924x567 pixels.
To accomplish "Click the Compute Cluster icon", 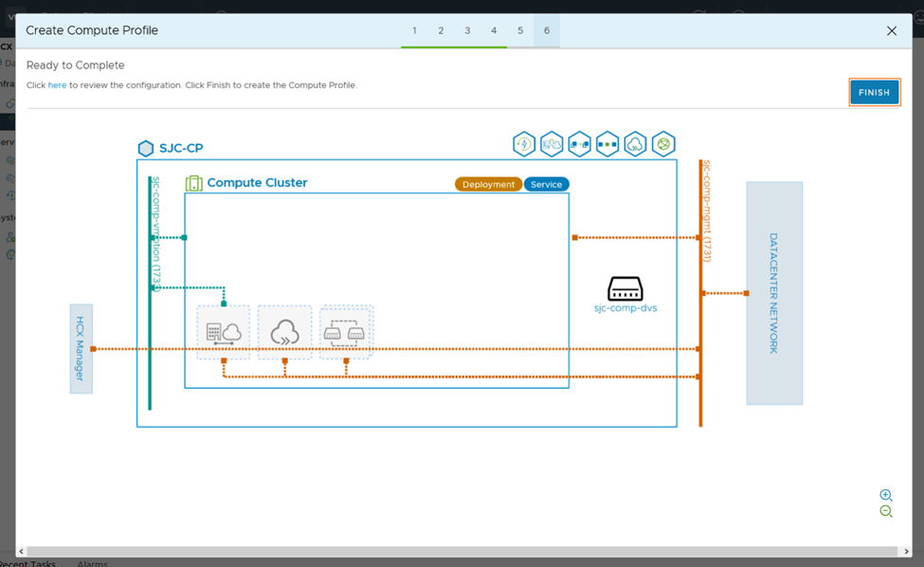I will pyautogui.click(x=194, y=183).
